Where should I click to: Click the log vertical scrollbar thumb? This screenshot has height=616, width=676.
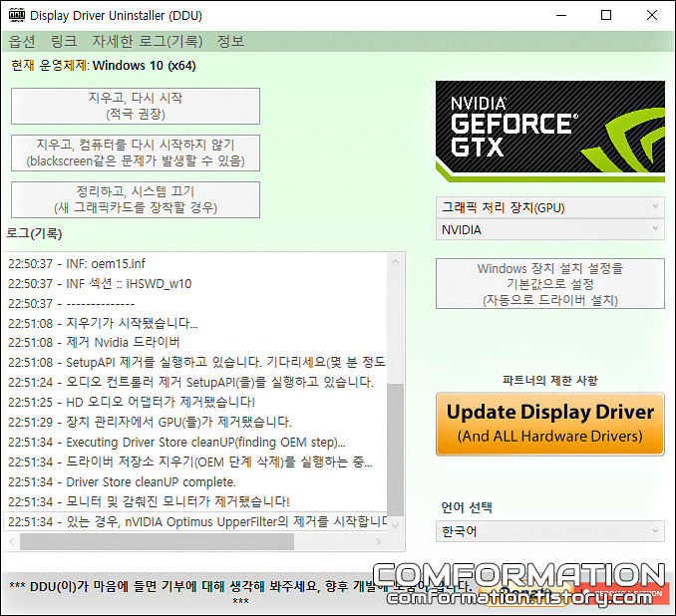pos(396,450)
